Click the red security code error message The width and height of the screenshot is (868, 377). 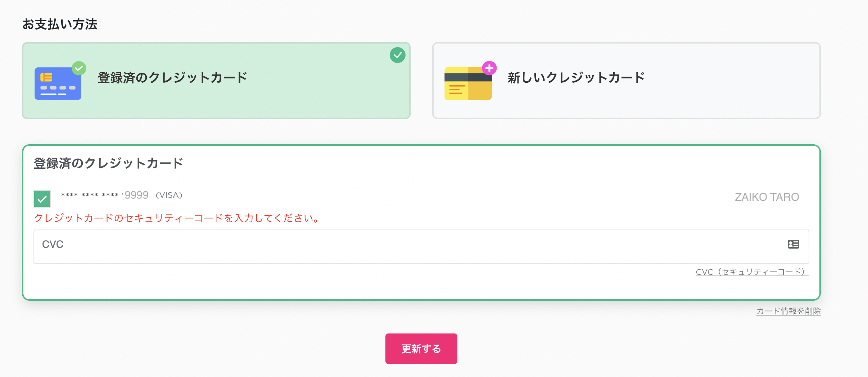click(176, 218)
